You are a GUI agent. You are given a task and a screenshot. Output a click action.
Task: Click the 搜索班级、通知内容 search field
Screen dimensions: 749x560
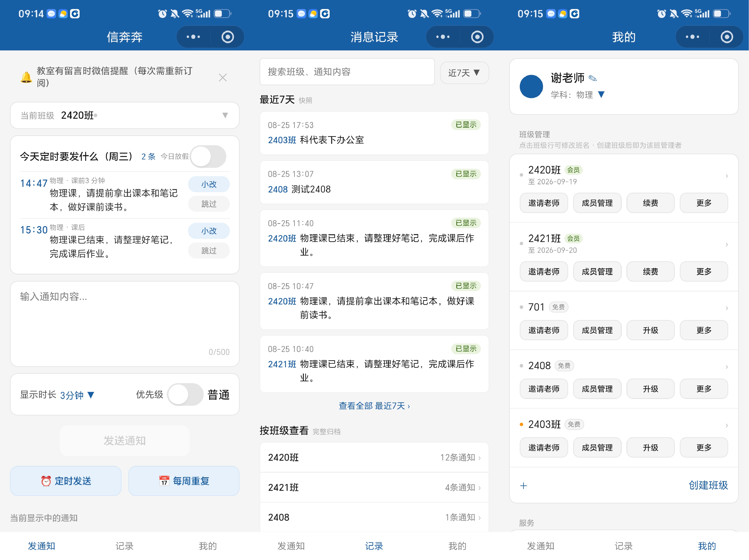tap(347, 71)
